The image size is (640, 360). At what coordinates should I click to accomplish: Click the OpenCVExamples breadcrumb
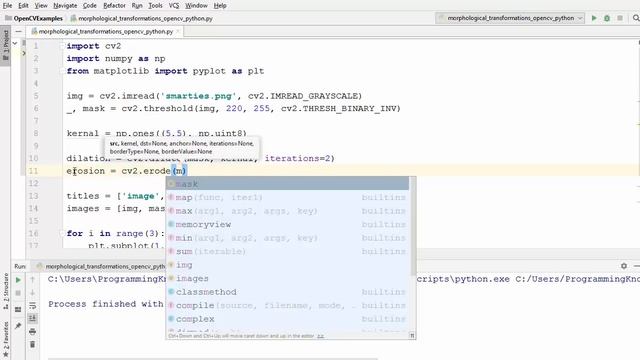(34, 18)
